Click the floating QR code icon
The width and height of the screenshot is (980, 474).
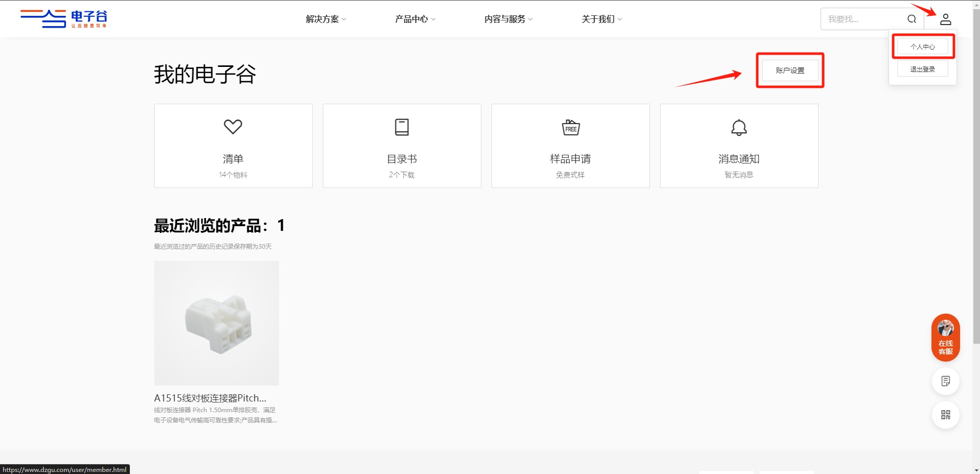click(x=945, y=415)
